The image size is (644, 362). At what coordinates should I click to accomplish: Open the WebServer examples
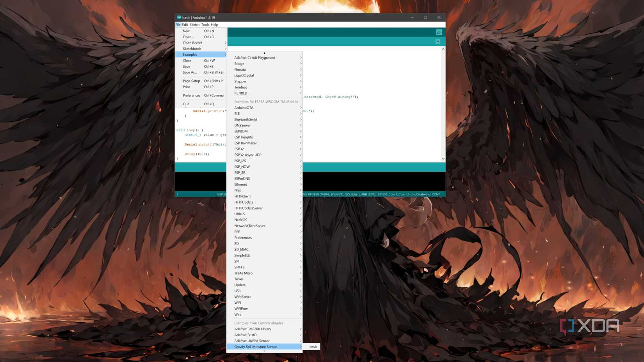coord(265,297)
